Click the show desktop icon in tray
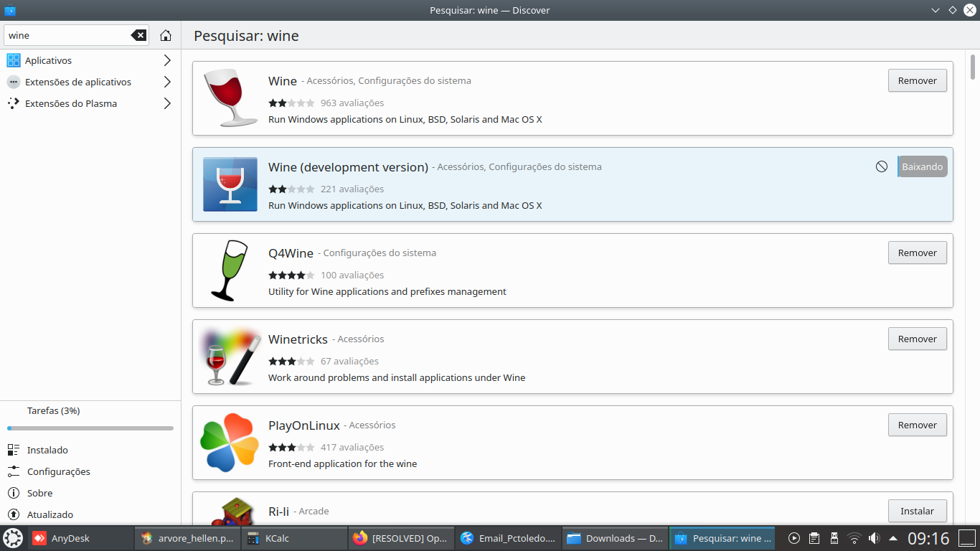The image size is (980, 551). pos(969,538)
